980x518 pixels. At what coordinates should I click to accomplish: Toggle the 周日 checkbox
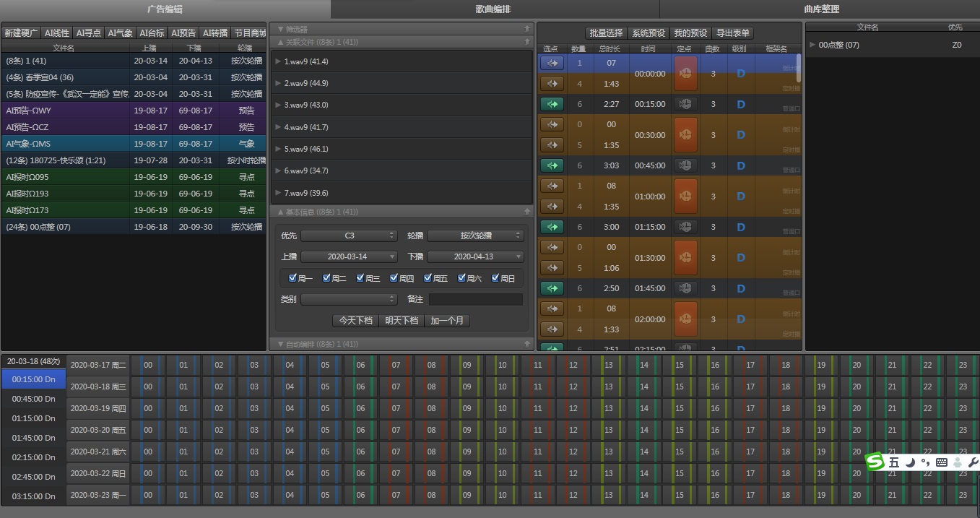tap(495, 278)
